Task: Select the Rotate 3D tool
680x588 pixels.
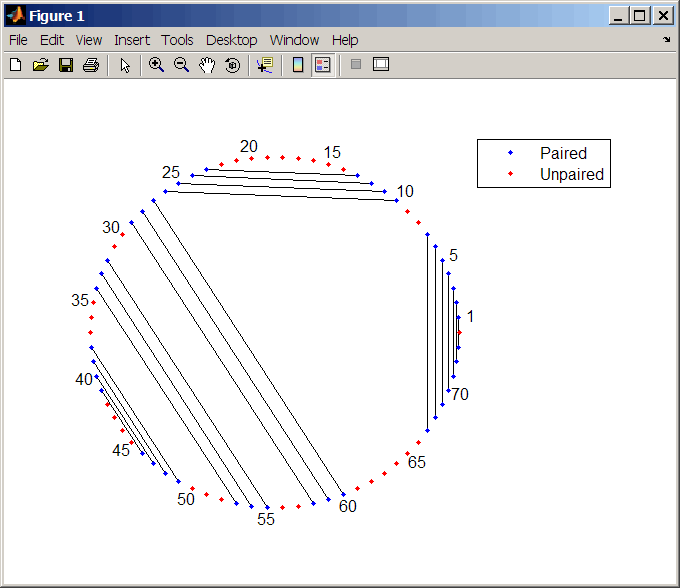Action: 232,65
